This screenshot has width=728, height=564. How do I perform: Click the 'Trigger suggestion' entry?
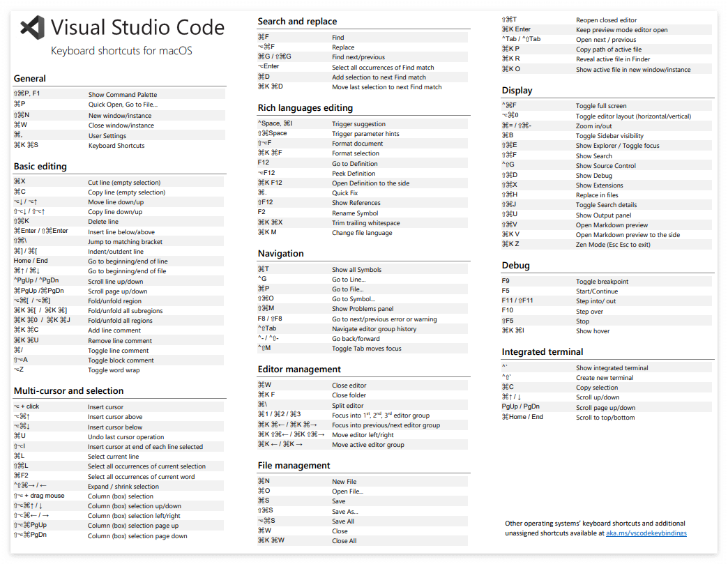click(358, 124)
